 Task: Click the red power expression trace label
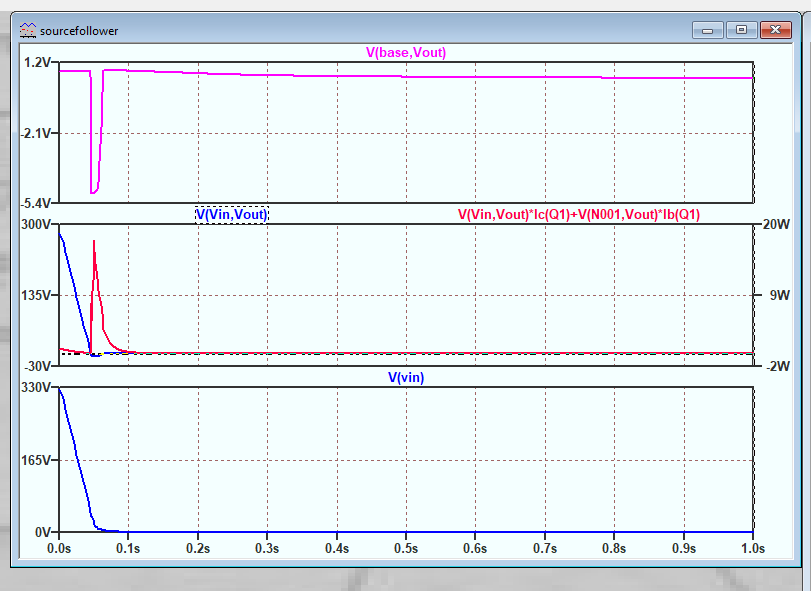(579, 214)
